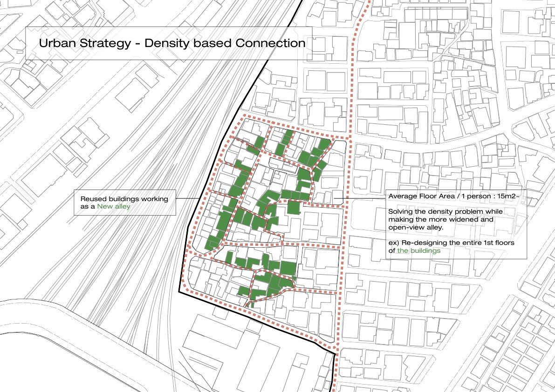Screen dimensions: 555x392
Task: Select the large green square building in the southern block
Action: (x=288, y=269)
